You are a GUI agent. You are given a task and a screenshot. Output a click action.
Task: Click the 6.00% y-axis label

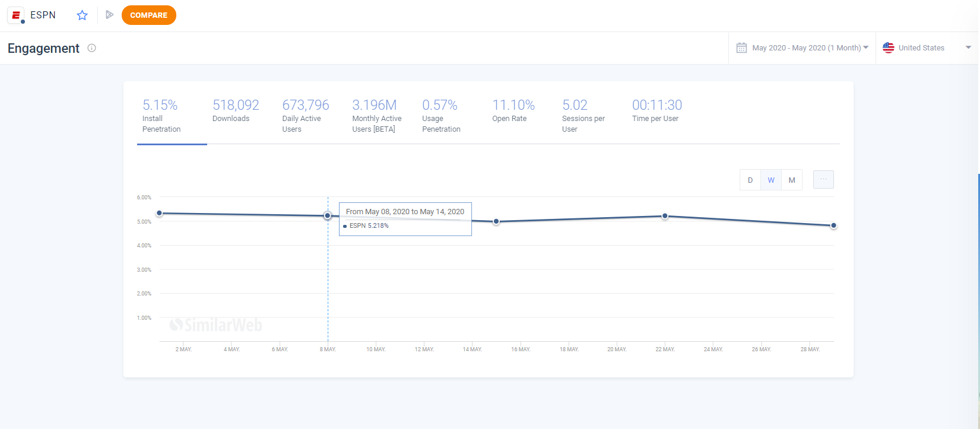point(144,197)
